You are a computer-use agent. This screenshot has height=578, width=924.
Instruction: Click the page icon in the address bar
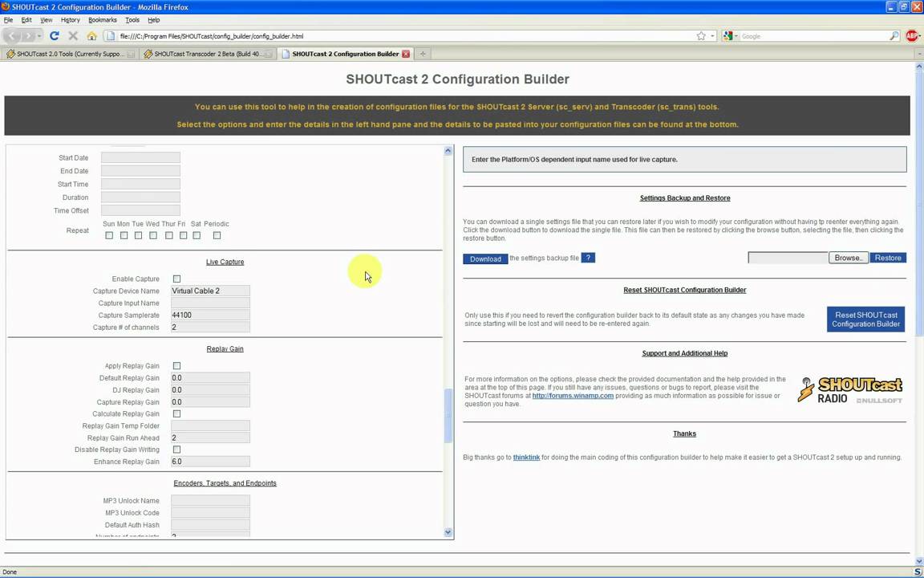(109, 36)
